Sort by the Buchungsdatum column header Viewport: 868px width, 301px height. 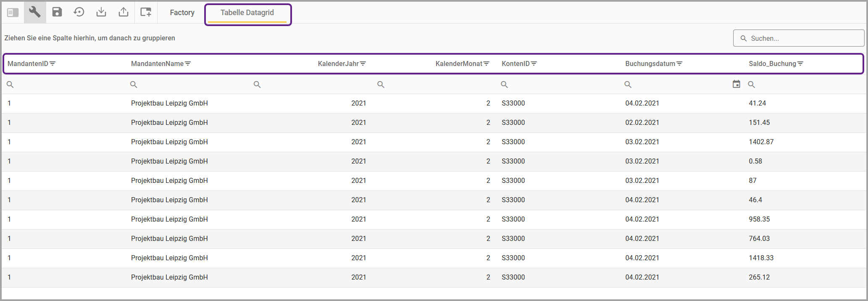650,64
